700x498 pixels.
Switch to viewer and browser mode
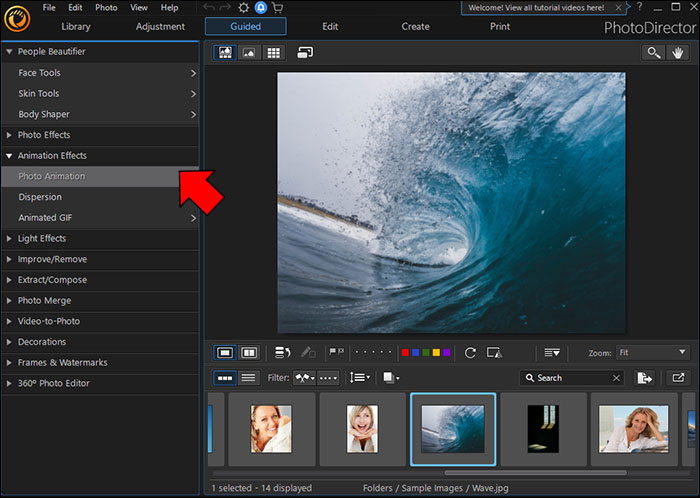(x=225, y=53)
